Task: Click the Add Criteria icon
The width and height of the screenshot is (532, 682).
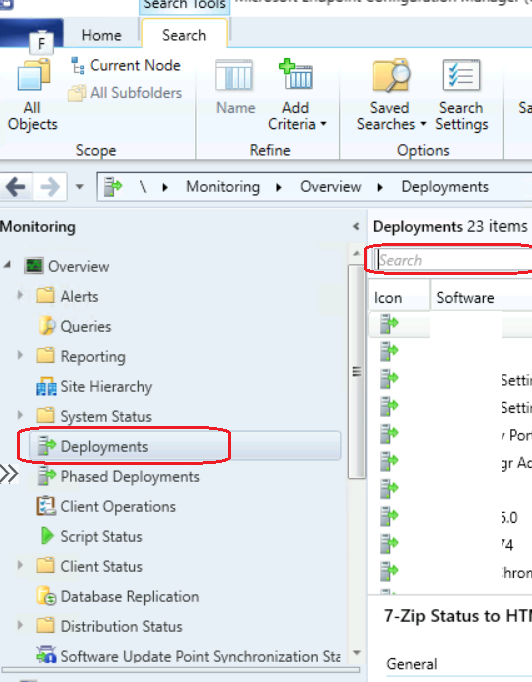Action: [x=296, y=74]
